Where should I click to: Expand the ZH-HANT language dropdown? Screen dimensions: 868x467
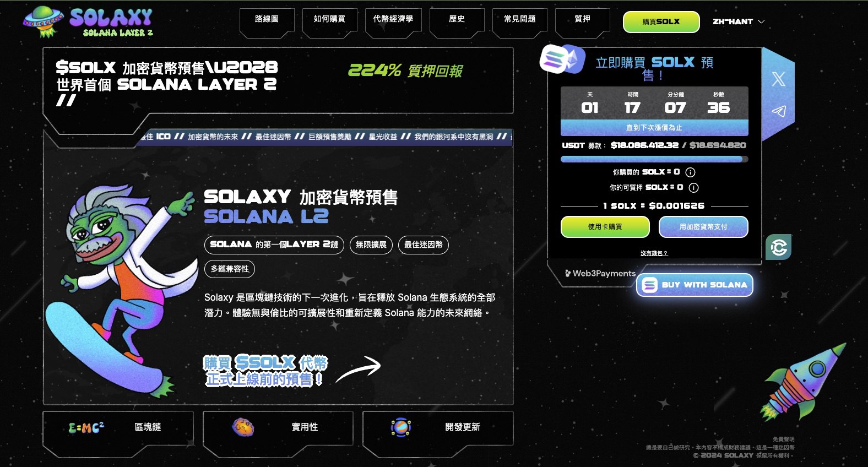click(739, 21)
